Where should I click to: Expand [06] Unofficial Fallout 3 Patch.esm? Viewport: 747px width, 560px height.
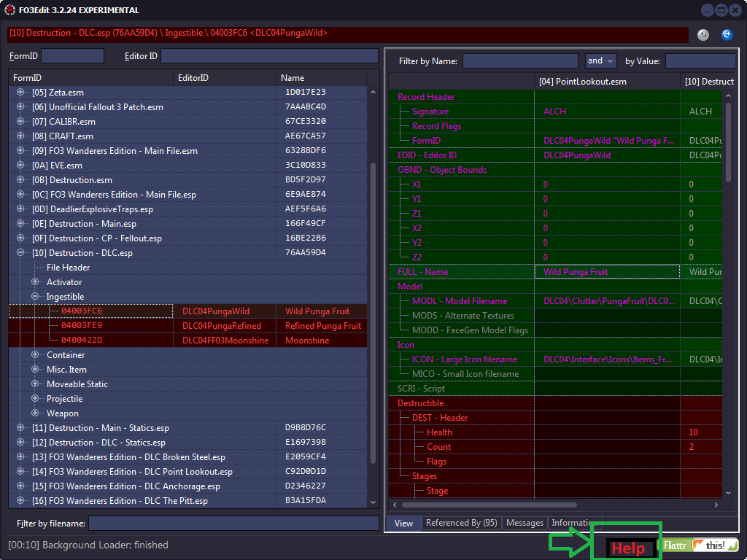(20, 106)
